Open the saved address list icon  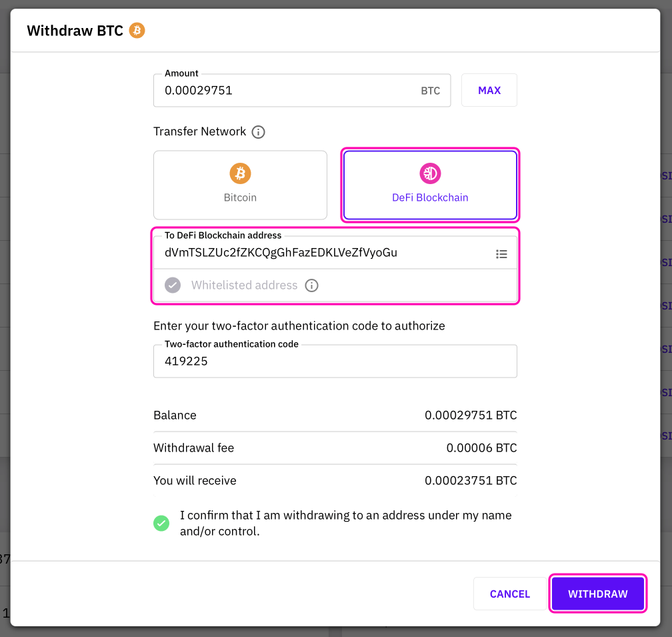click(x=501, y=253)
